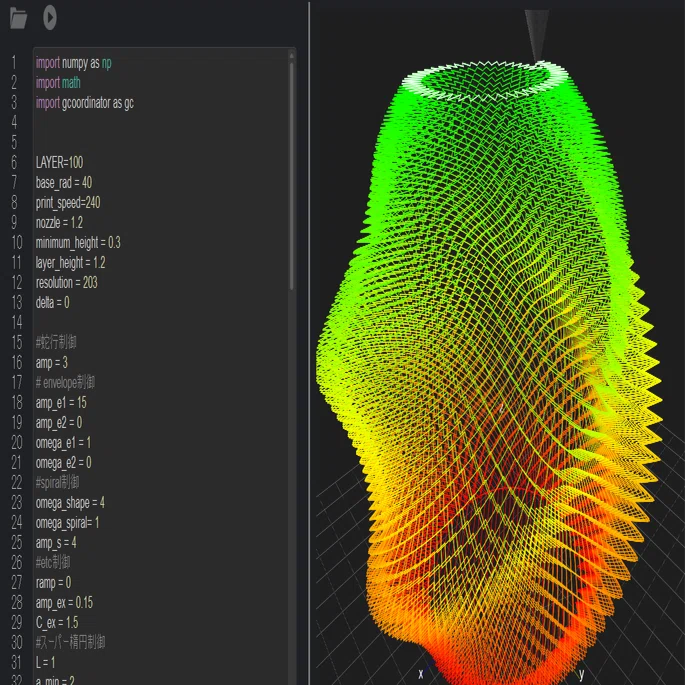685x685 pixels.
Task: Open file with the folder icon
Action: coord(18,18)
